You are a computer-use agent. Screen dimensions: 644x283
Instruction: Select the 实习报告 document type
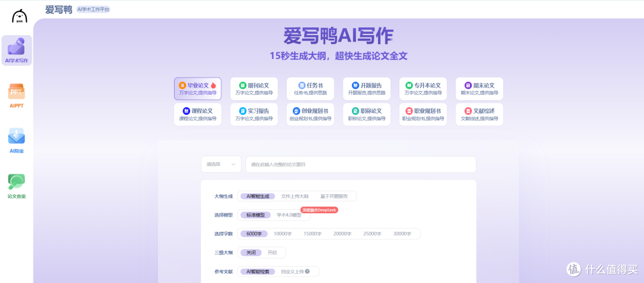[254, 114]
